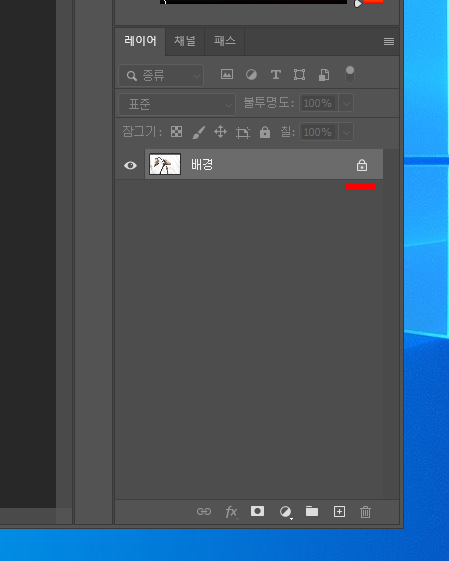
Task: Open the fx layer style menu
Action: pos(231,512)
